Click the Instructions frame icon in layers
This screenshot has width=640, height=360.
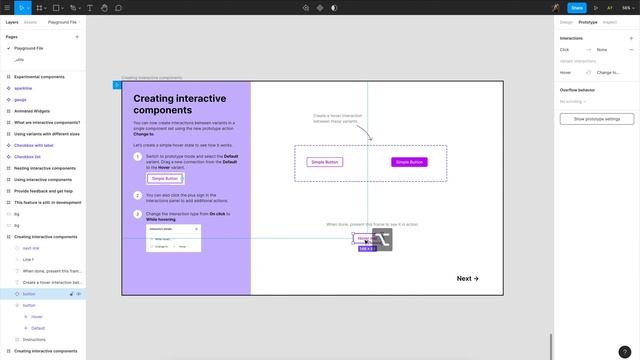coord(17,340)
